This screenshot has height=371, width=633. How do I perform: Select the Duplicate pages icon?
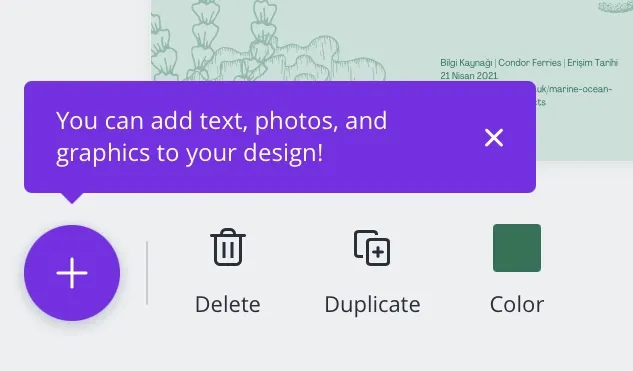[x=372, y=248]
